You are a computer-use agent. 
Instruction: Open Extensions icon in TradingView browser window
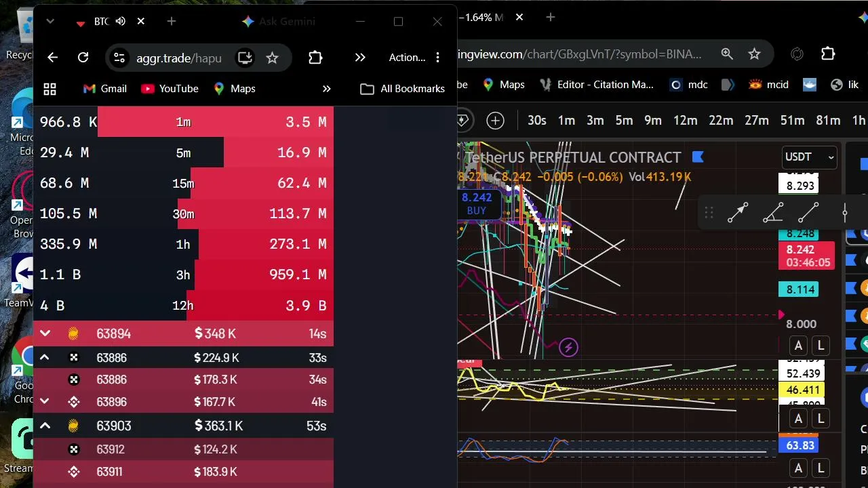(x=828, y=54)
